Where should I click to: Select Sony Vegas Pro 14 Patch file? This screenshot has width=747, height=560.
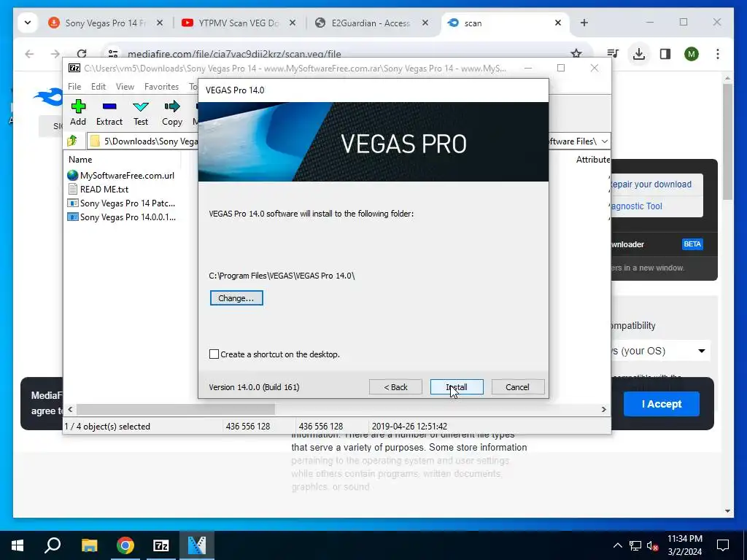pyautogui.click(x=122, y=203)
